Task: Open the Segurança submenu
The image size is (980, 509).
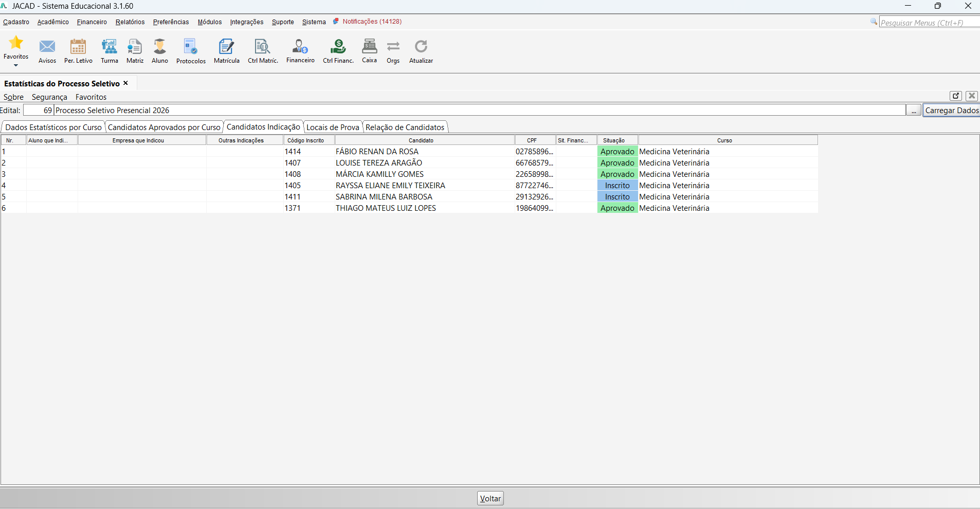Action: [49, 97]
